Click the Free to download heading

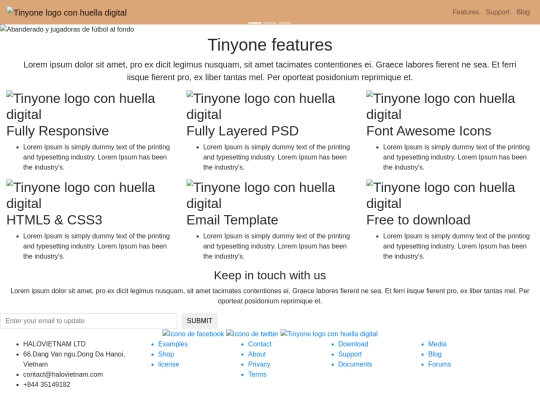pos(418,220)
